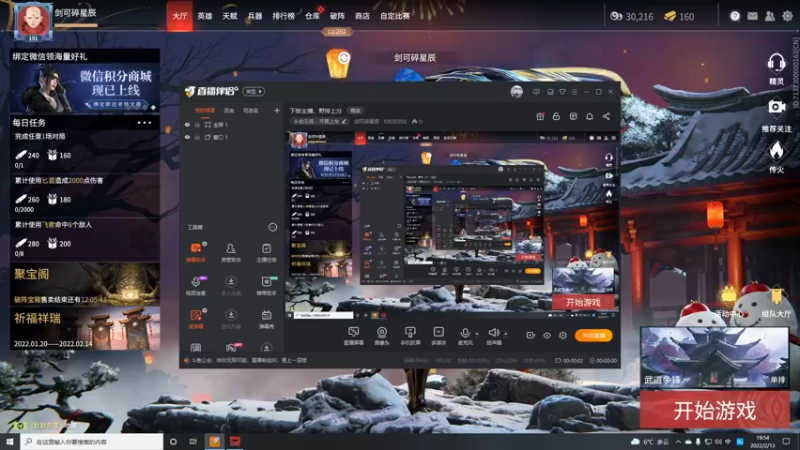Open the 微信积分商城 banner
This screenshot has width=800, height=450.
(x=85, y=88)
